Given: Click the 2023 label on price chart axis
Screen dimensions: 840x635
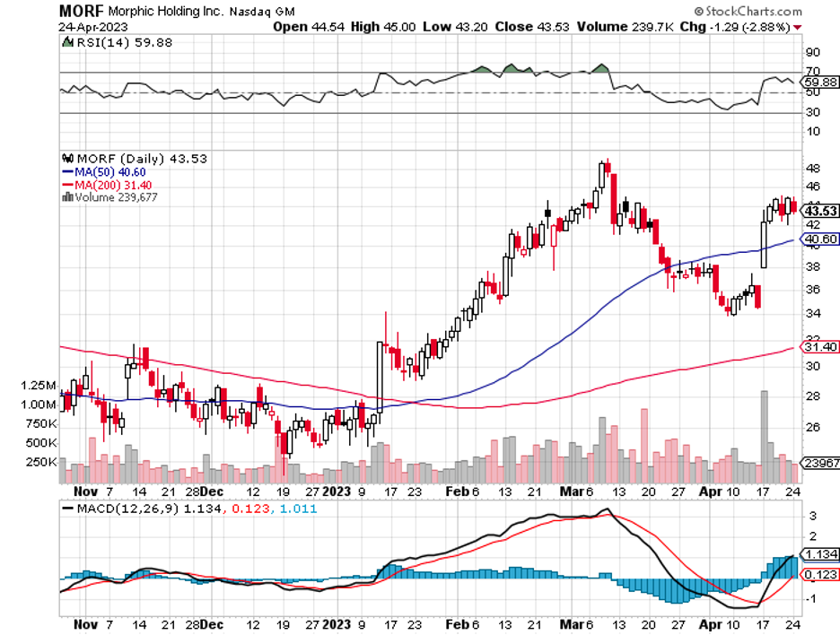Looking at the screenshot, I should pyautogui.click(x=337, y=491).
